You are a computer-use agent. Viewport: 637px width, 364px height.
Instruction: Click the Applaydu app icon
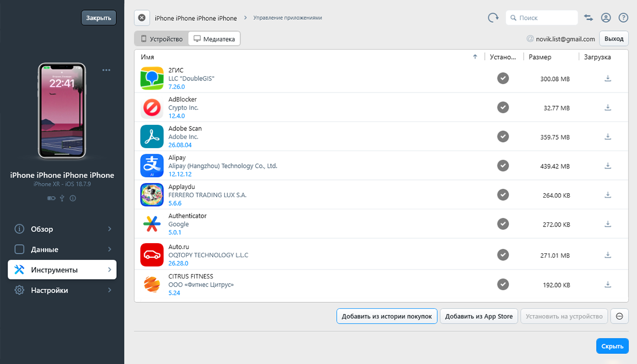pyautogui.click(x=152, y=195)
